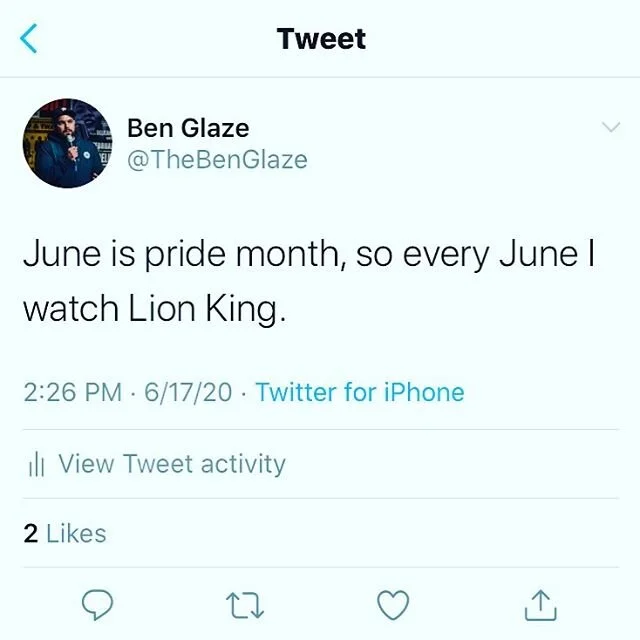View the 2 Likes list
The image size is (640, 640).
(x=65, y=533)
